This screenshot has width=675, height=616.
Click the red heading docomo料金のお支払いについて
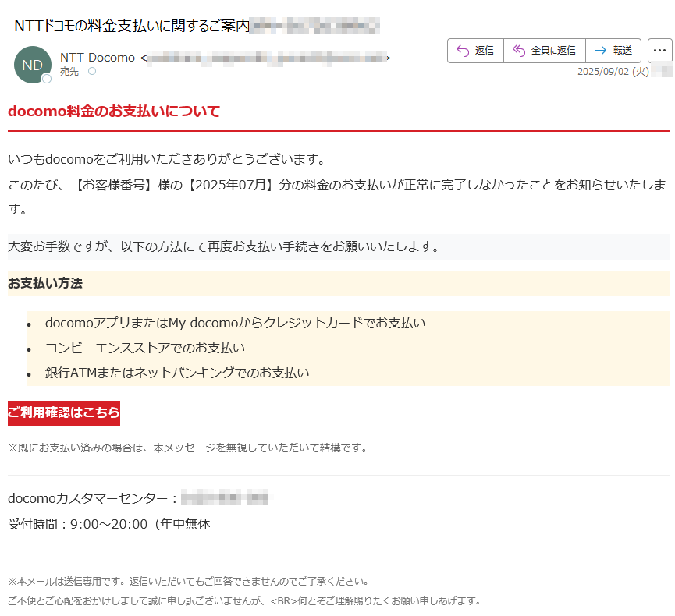click(114, 112)
